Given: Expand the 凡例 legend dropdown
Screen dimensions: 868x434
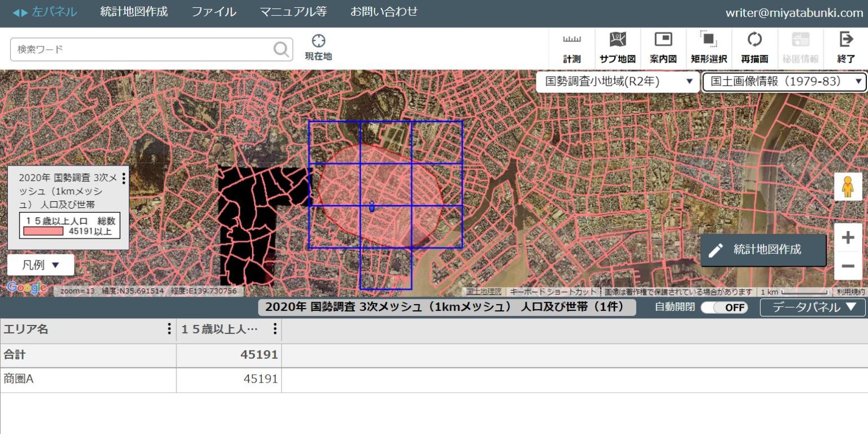Looking at the screenshot, I should pos(40,264).
